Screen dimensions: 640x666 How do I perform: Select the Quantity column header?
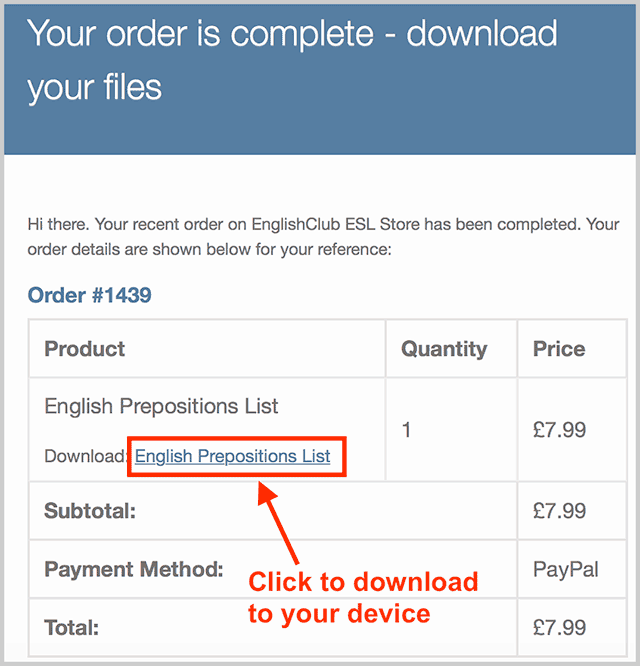tap(444, 350)
